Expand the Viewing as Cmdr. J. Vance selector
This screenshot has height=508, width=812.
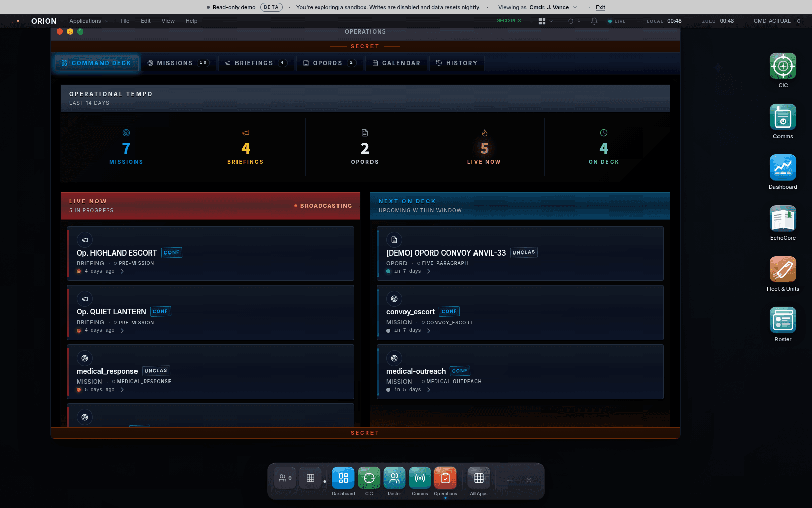[x=537, y=7]
